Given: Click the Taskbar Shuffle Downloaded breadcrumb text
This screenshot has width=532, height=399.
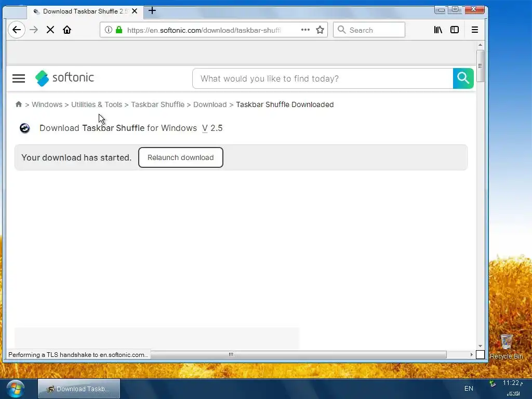Looking at the screenshot, I should (x=285, y=104).
